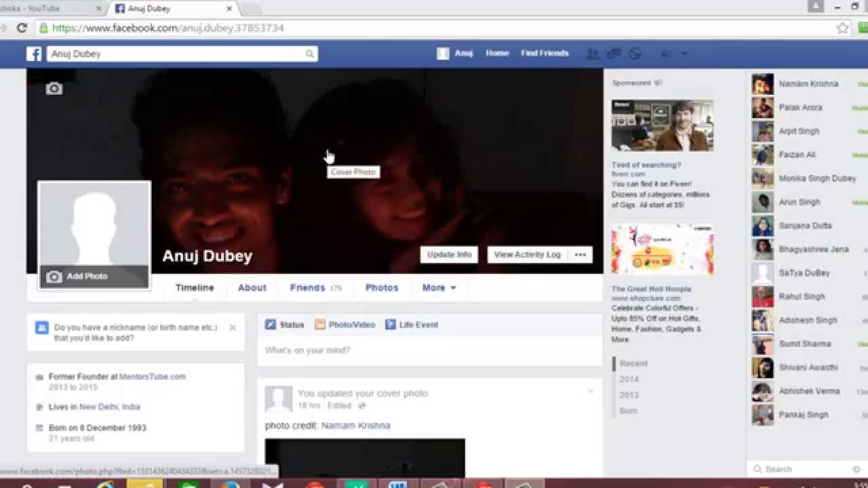Click New Delhi, India link
868x488 pixels.
tap(110, 407)
